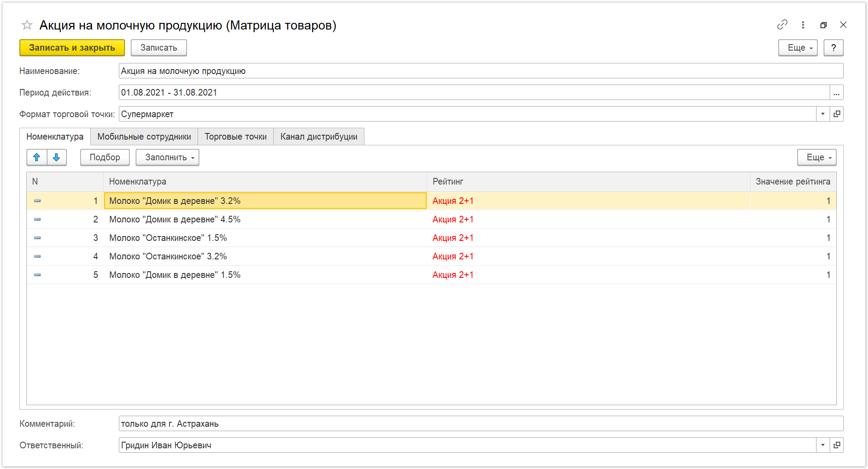Viewport: 868px width, 469px height.
Task: Click row marker icon of row 4
Action: (37, 256)
